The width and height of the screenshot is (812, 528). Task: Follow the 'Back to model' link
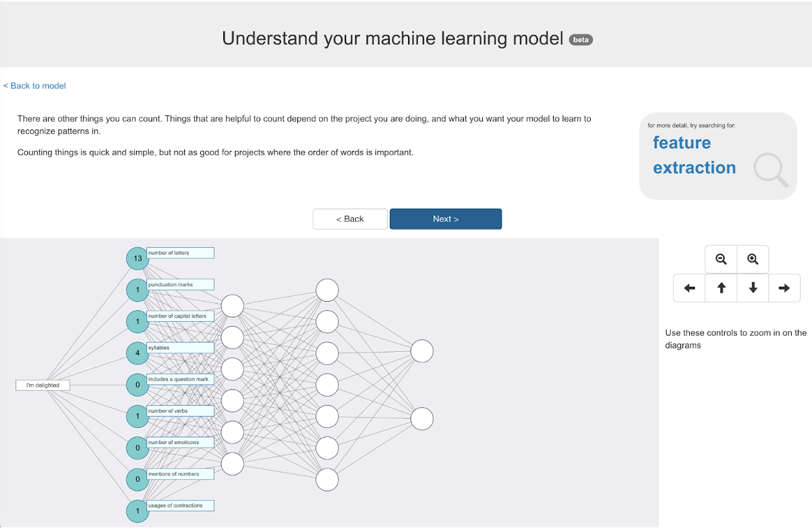tap(34, 86)
